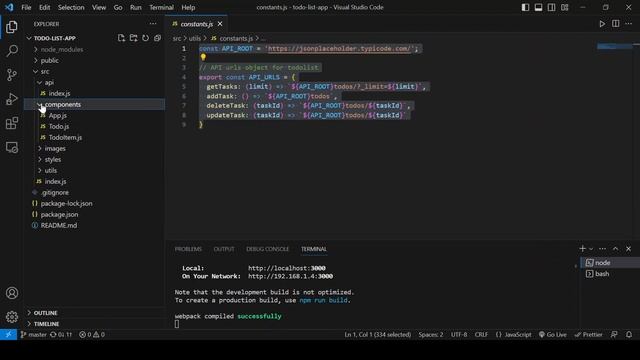Create a new terminal with plus icon

pos(582,249)
